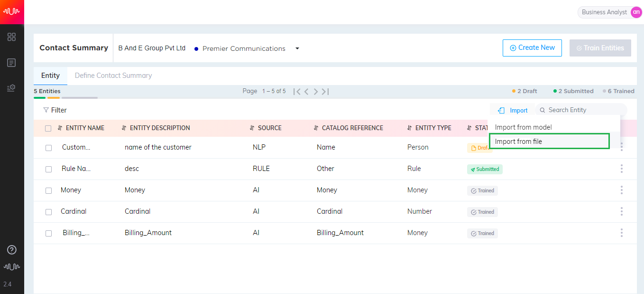Open the Import dropdown
This screenshot has width=644, height=294.
point(513,110)
